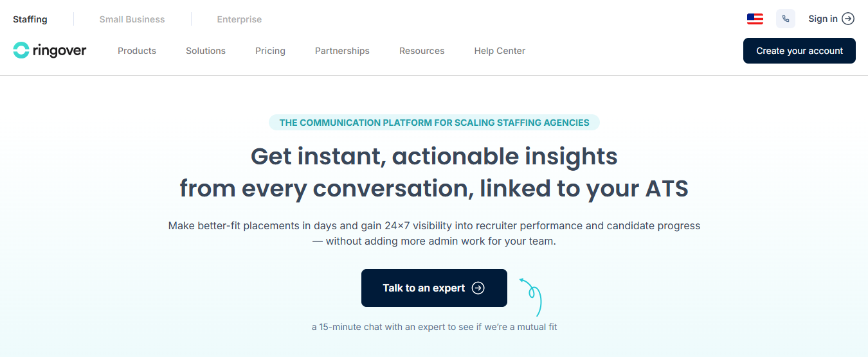Click the scaling staffing agencies banner badge
The width and height of the screenshot is (868, 357).
[434, 123]
